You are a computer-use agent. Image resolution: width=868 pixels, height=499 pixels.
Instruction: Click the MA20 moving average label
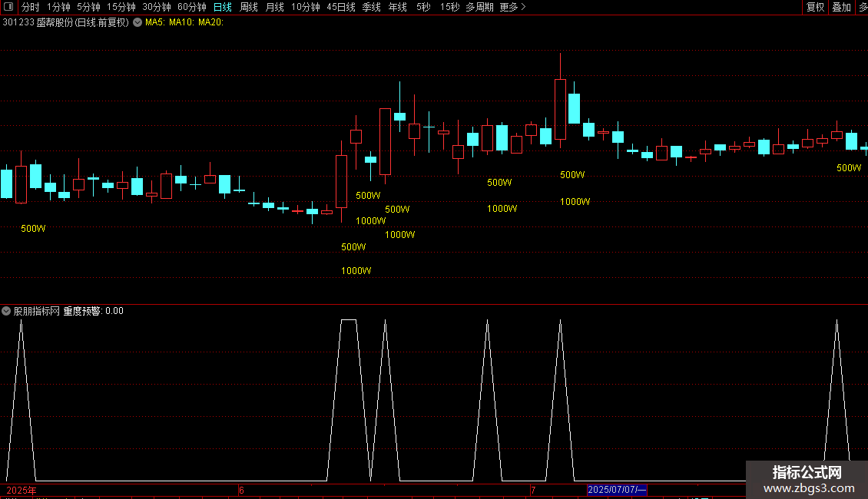point(211,22)
